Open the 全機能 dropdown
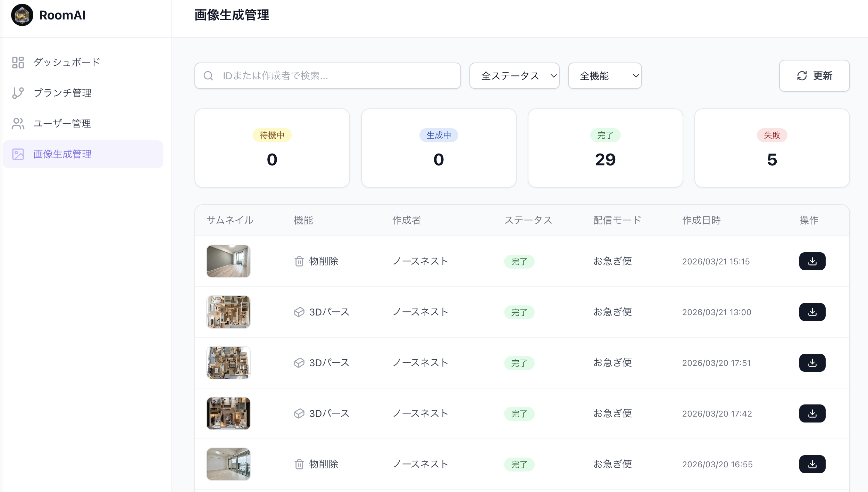This screenshot has width=868, height=492. pos(604,75)
